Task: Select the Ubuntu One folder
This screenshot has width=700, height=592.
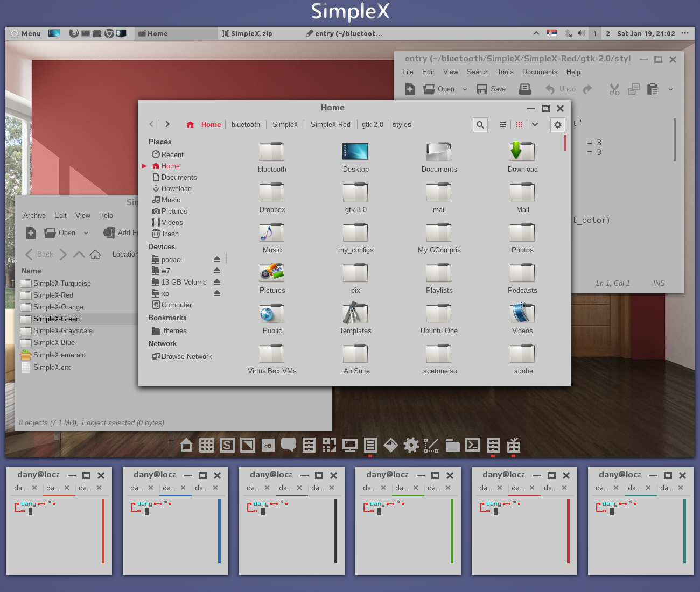Action: click(x=439, y=319)
